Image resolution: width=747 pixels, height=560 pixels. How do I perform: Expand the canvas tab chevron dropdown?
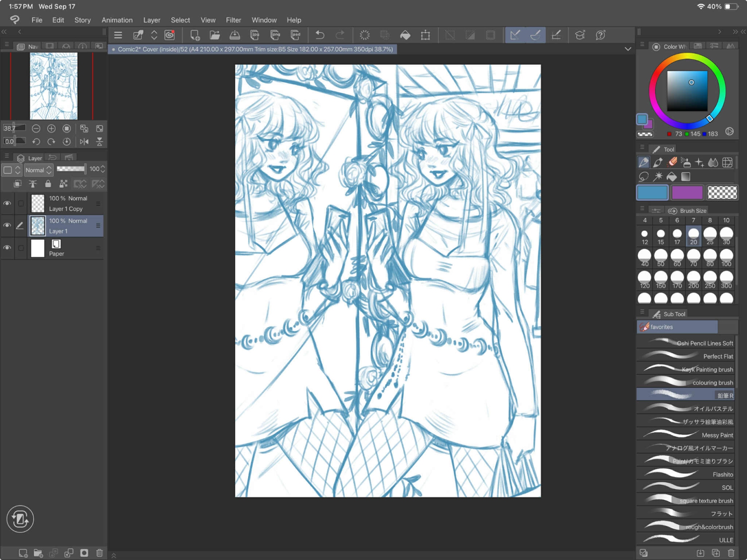click(628, 49)
